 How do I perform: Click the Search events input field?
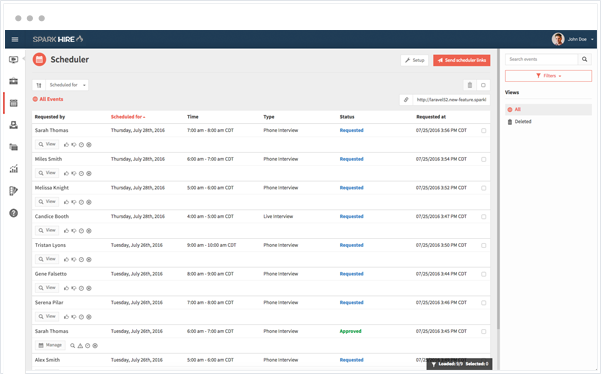coord(541,59)
